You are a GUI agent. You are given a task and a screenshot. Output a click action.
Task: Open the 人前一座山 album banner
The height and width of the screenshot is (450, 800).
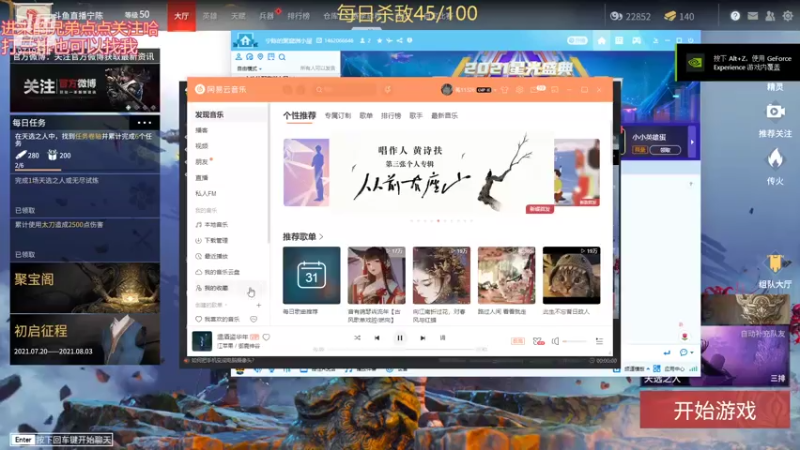(442, 172)
